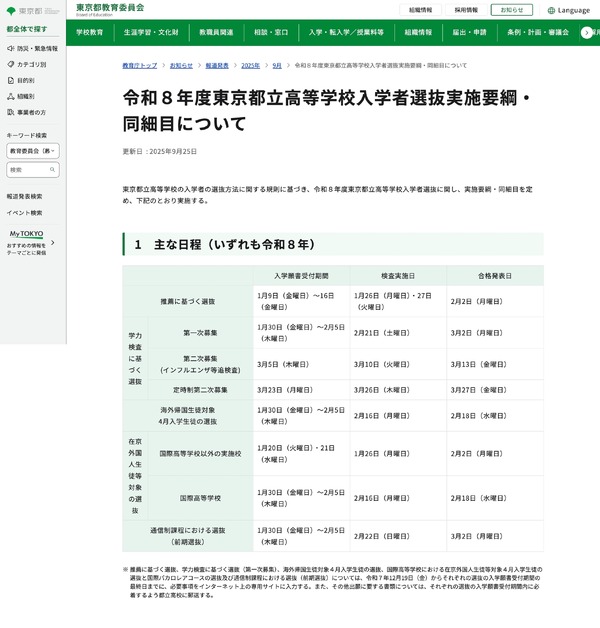
Task: Click the 入学願書受付期間 column header
Action: tap(302, 276)
